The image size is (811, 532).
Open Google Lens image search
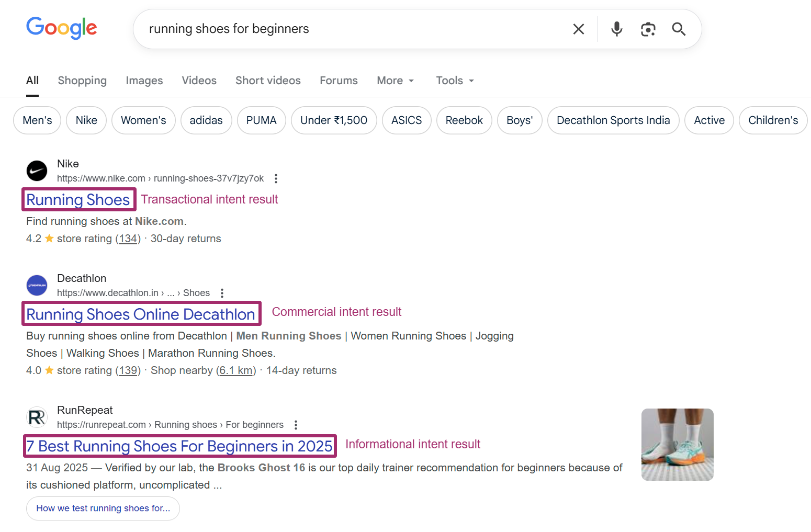(648, 29)
